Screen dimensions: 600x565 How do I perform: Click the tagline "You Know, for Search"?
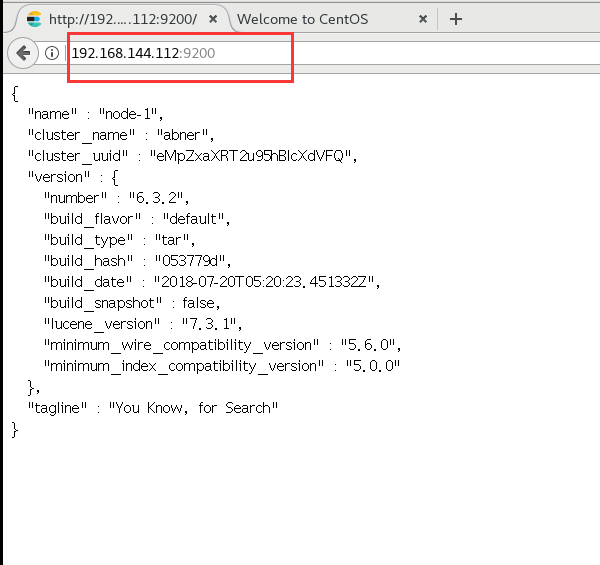(x=193, y=408)
